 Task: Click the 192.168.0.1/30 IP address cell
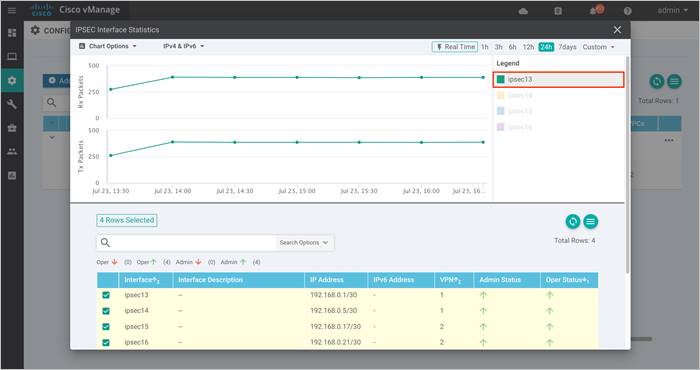click(x=333, y=295)
